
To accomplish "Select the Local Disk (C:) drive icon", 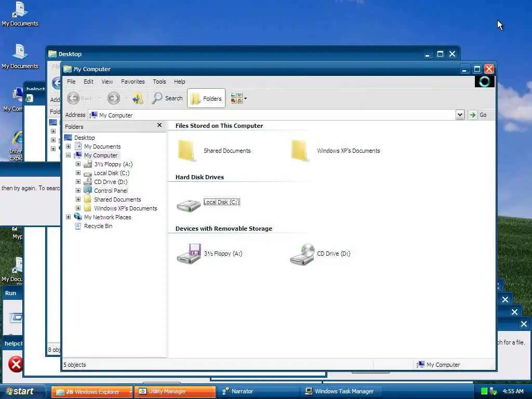I will (x=189, y=205).
